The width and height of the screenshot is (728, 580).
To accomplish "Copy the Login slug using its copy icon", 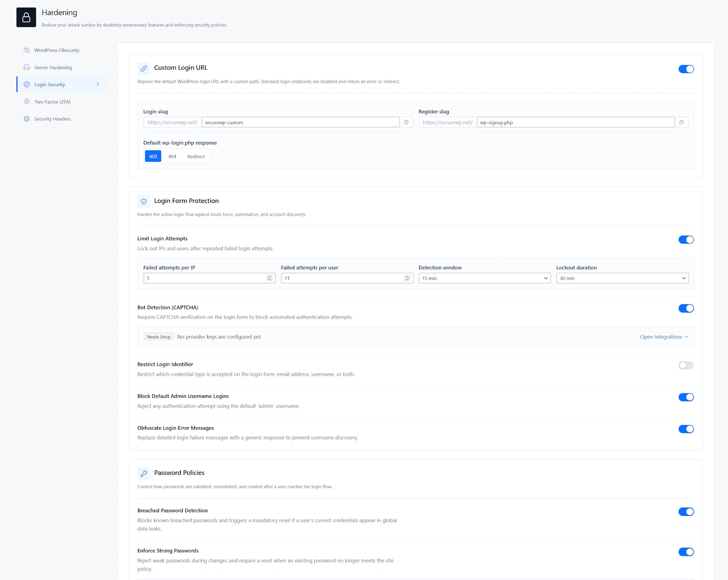I will (406, 122).
